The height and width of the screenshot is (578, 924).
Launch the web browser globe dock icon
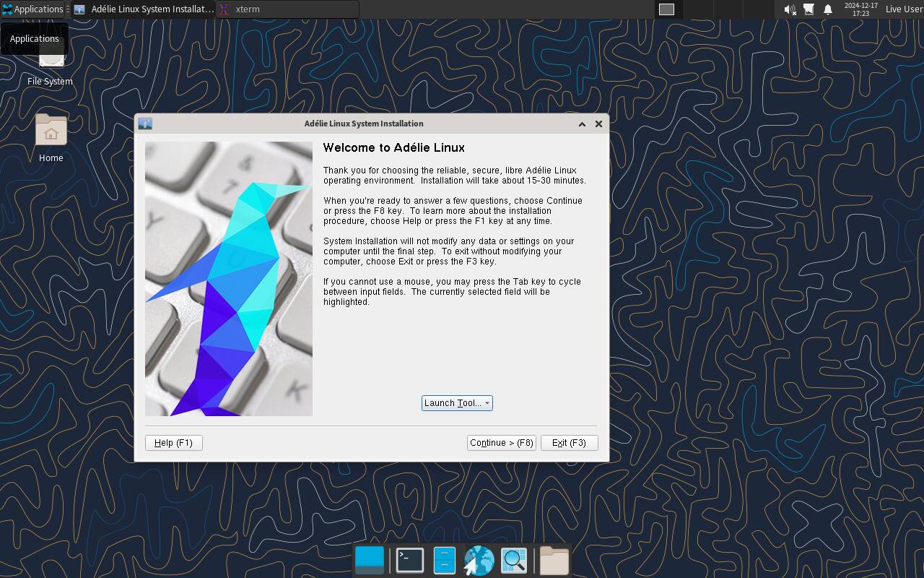479,561
